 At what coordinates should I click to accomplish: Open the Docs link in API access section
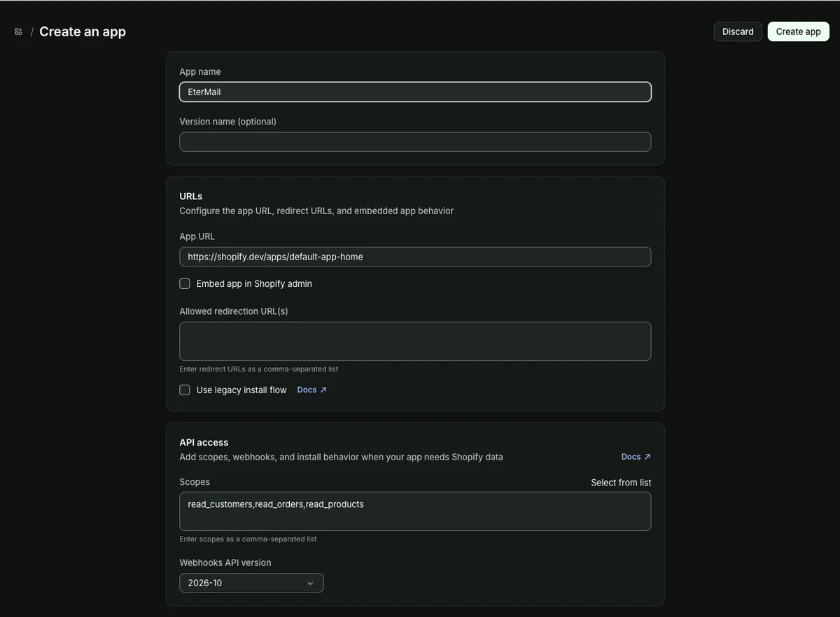coord(636,457)
